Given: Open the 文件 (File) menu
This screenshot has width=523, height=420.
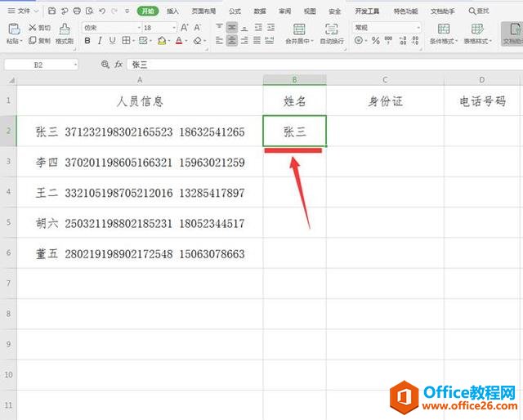Looking at the screenshot, I should [x=23, y=11].
